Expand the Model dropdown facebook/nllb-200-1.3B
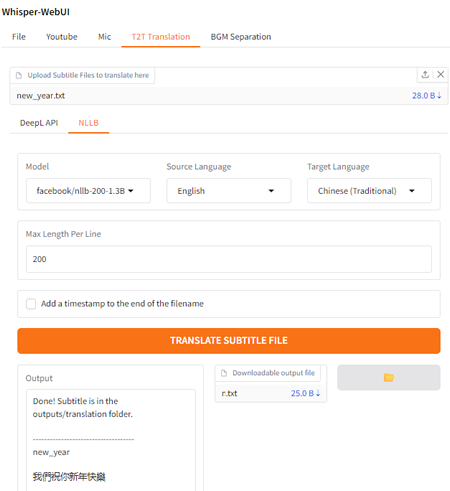 (88, 191)
